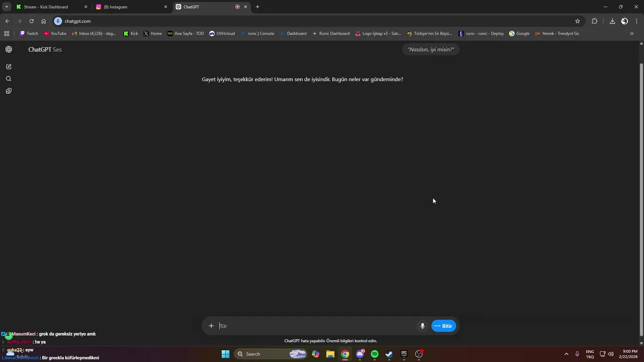Screen dimensions: 644x362
Task: Click the plus attach button in composer
Action: [x=211, y=326]
